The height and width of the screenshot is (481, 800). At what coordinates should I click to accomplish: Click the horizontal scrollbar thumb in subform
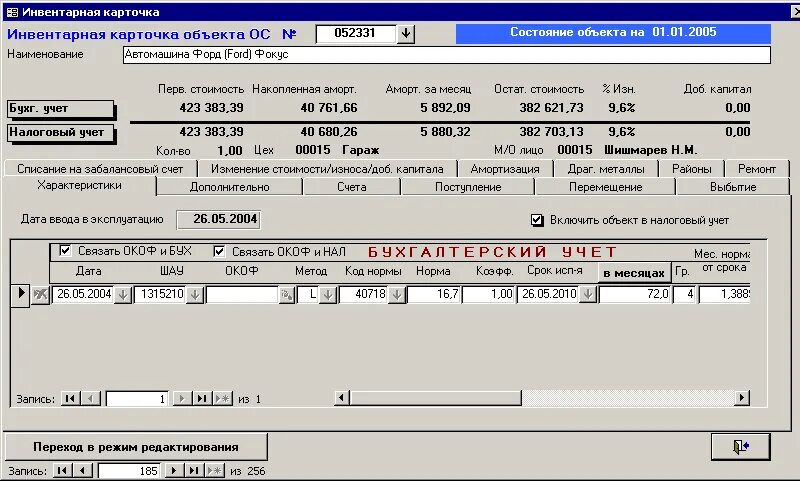(436, 398)
